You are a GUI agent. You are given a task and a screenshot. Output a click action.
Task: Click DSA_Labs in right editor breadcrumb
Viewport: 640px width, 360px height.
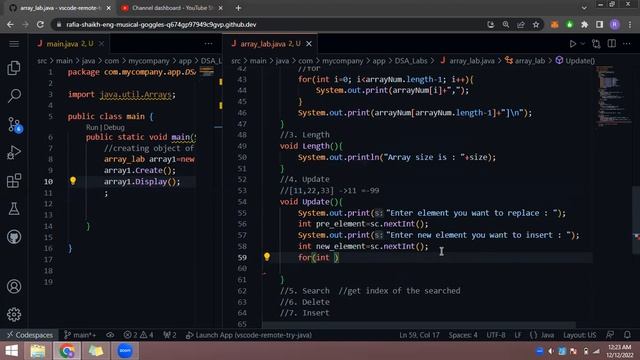tap(411, 61)
